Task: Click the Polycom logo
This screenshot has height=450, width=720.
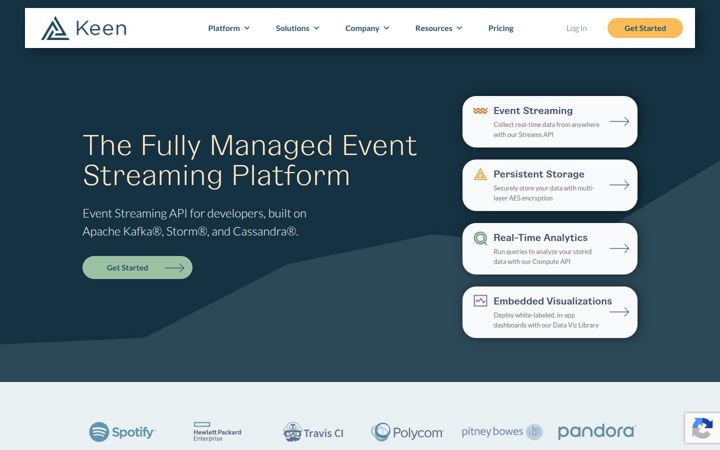Action: click(407, 432)
